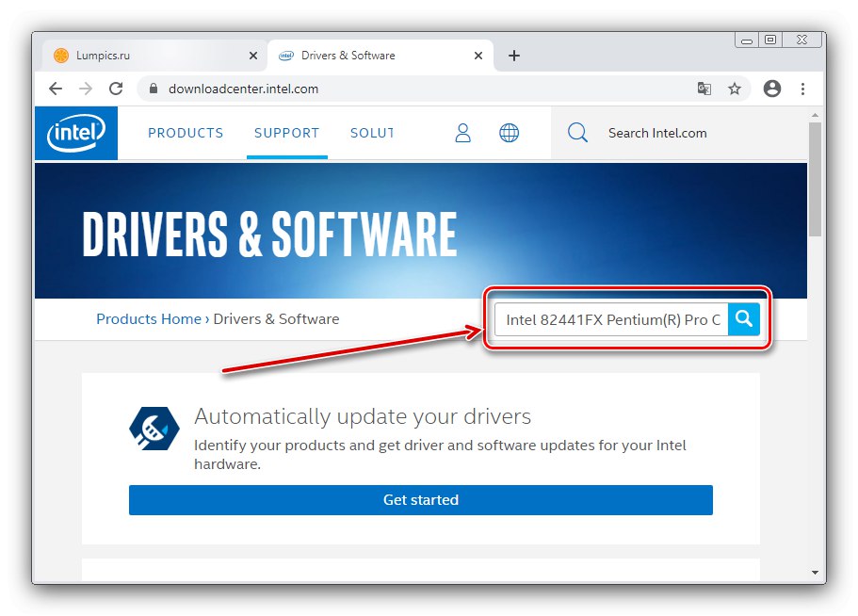Select the Drivers & Software tab

380,56
